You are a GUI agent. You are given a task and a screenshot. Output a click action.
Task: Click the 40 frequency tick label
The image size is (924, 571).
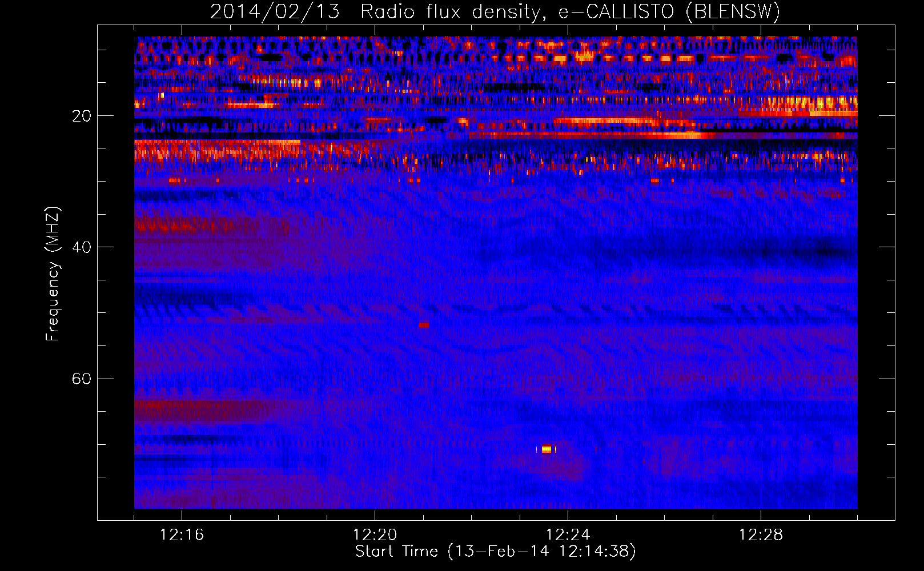81,247
